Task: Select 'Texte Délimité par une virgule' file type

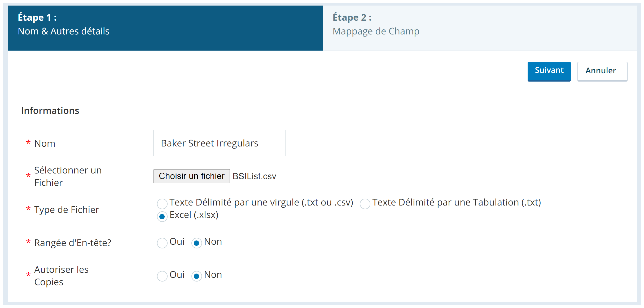Action: [x=161, y=203]
